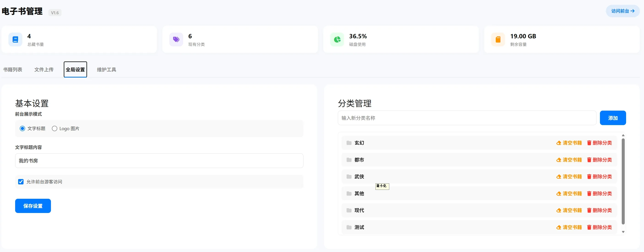Focus the 输入新分类名称 input field
The image size is (644, 252).
pyautogui.click(x=467, y=118)
